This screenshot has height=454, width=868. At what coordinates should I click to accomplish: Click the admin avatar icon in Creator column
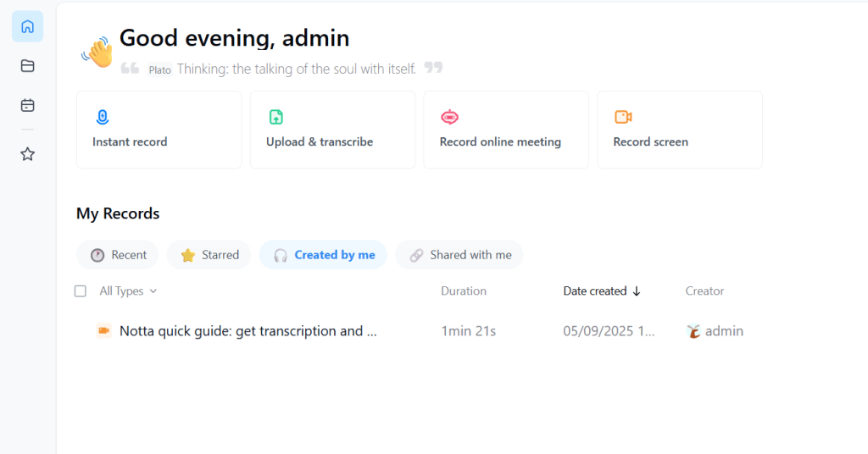(693, 331)
